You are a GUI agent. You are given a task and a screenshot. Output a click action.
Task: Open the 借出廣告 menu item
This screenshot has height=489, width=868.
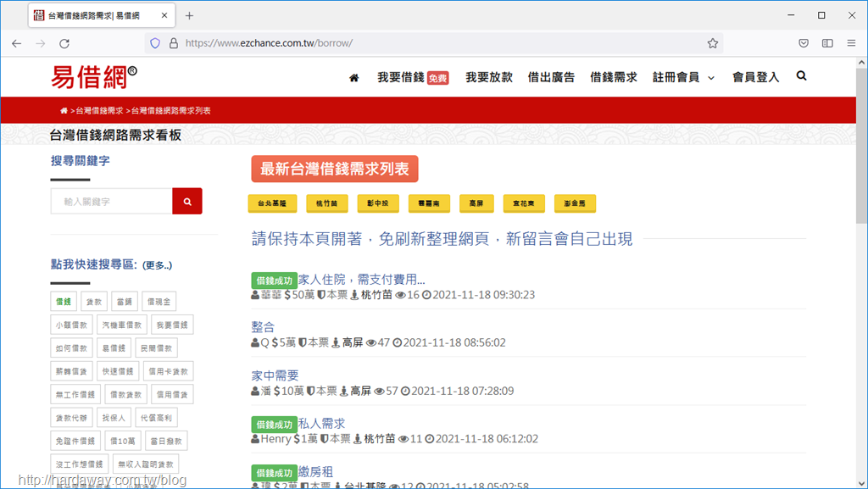551,77
